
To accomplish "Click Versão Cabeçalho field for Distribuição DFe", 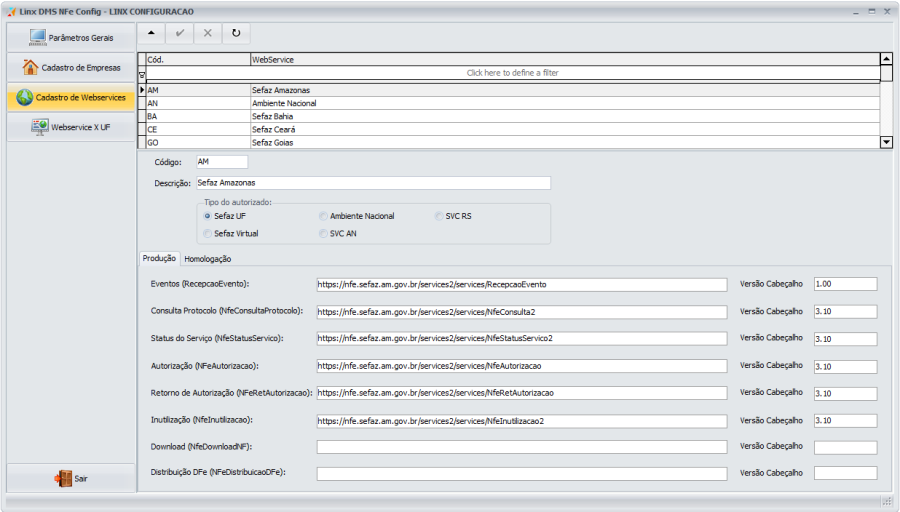I will (x=845, y=473).
